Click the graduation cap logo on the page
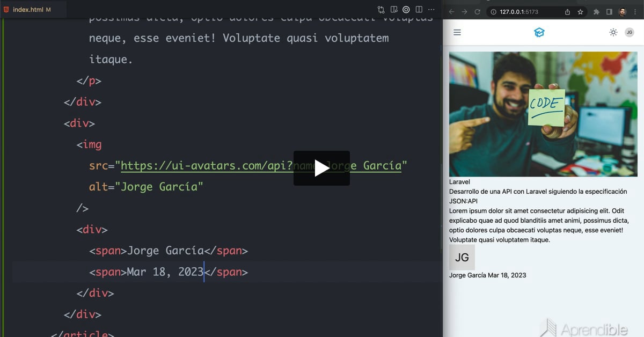This screenshot has width=644, height=337. 539,33
